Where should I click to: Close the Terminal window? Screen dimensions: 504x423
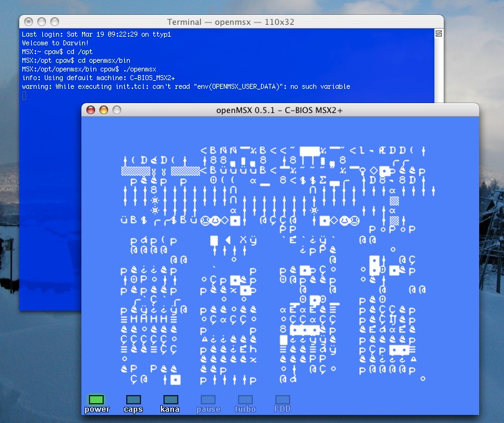pos(29,22)
